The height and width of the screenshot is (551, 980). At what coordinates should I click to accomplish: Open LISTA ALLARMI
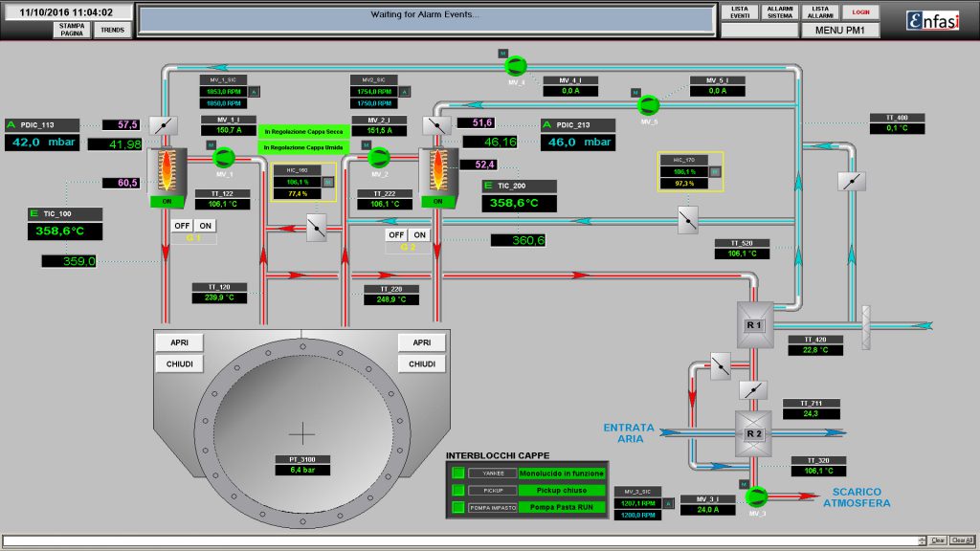(x=820, y=12)
